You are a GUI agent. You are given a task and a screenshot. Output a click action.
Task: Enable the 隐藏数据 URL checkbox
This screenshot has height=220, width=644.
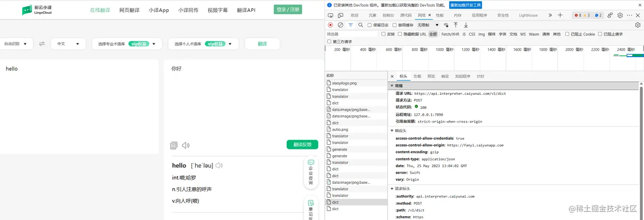(x=400, y=34)
